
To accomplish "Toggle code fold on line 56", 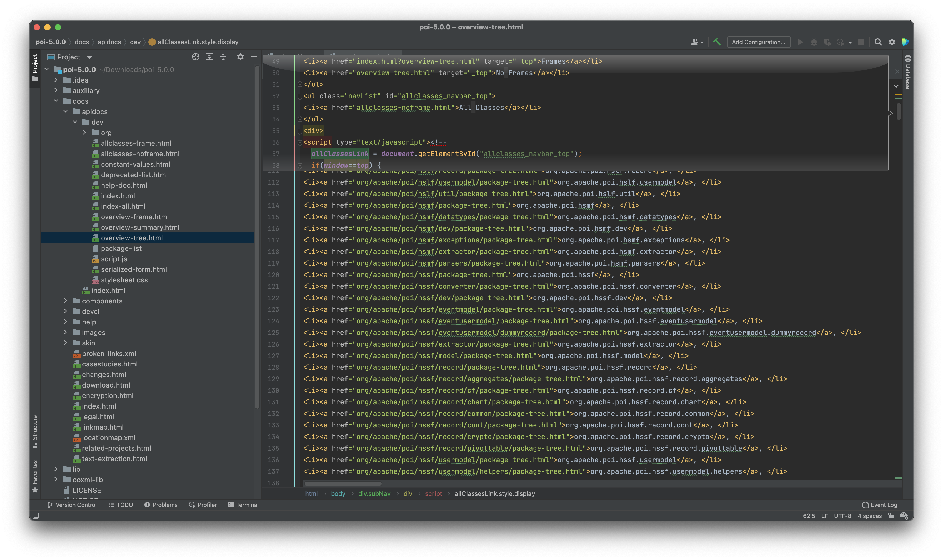I will point(299,143).
